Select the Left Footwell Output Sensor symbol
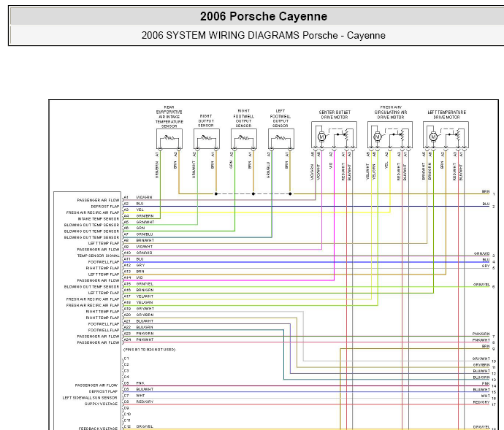This screenshot has width=504, height=430. point(281,139)
